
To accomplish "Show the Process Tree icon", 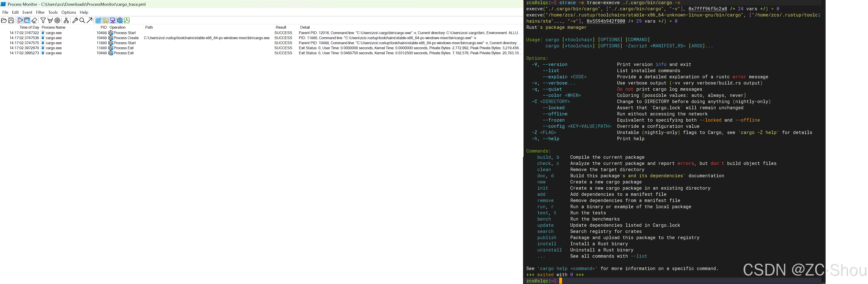I will pyautogui.click(x=66, y=21).
